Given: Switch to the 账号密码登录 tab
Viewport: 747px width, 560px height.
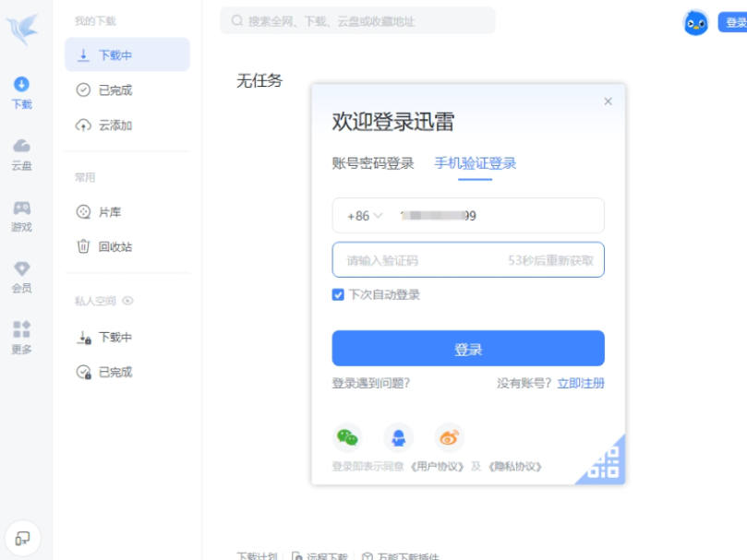Looking at the screenshot, I should (x=373, y=163).
